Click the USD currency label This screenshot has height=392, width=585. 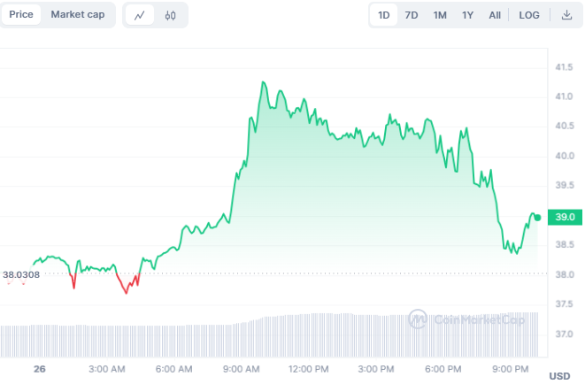point(559,376)
